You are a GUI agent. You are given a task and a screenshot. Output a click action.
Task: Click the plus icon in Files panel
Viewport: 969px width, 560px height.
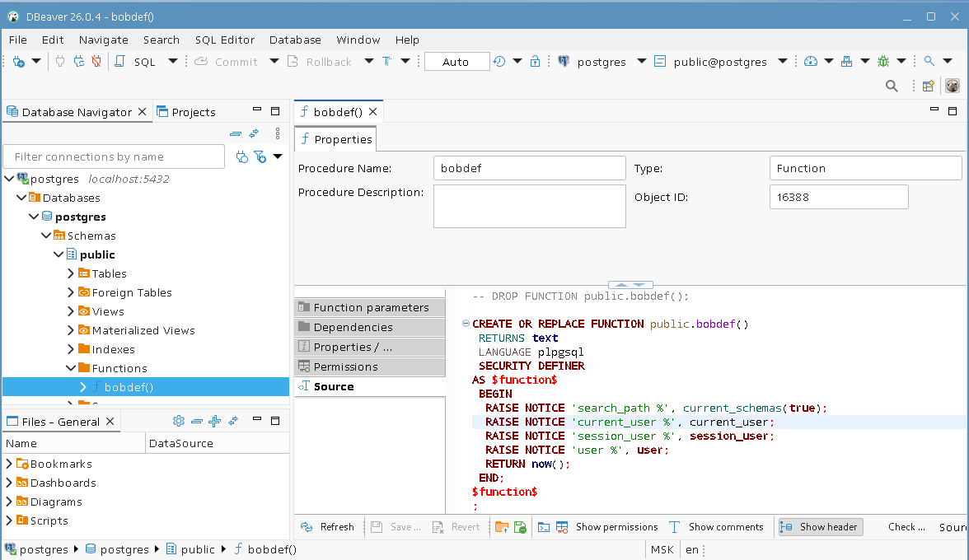point(214,421)
